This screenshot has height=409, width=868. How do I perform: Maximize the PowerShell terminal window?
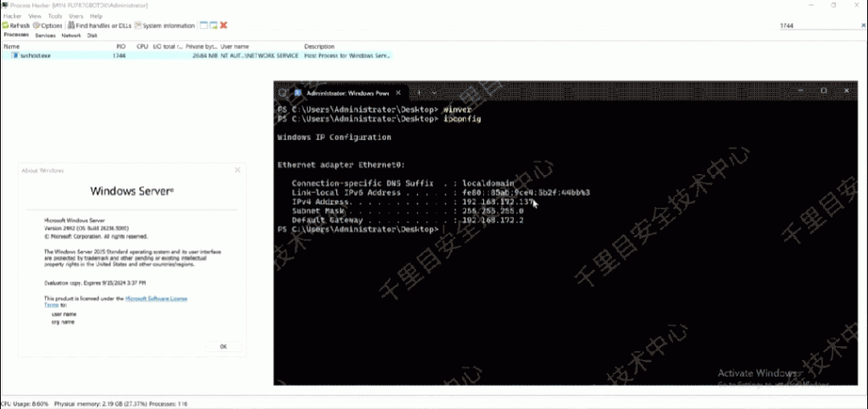click(824, 91)
